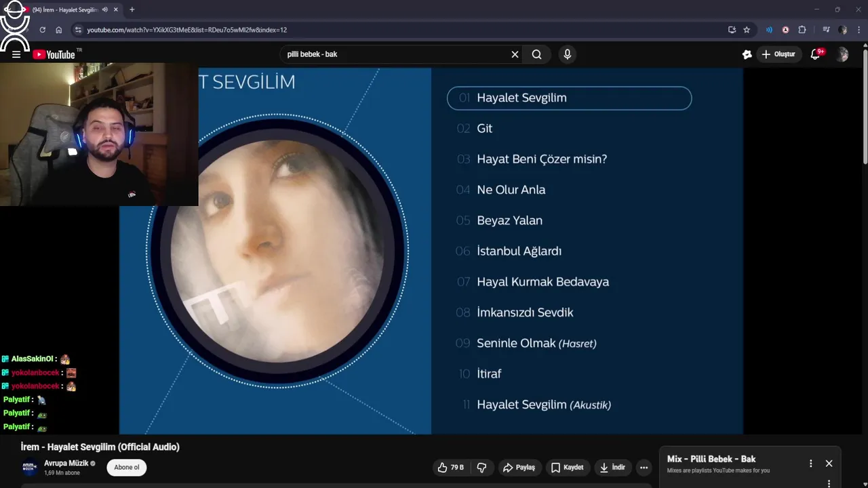The image size is (868, 488).
Task: Save the video with Kaydet
Action: (568, 467)
